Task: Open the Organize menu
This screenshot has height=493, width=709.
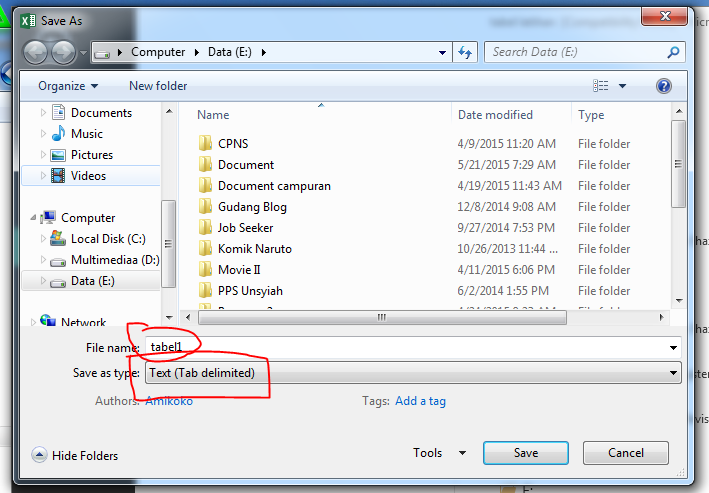Action: click(68, 86)
